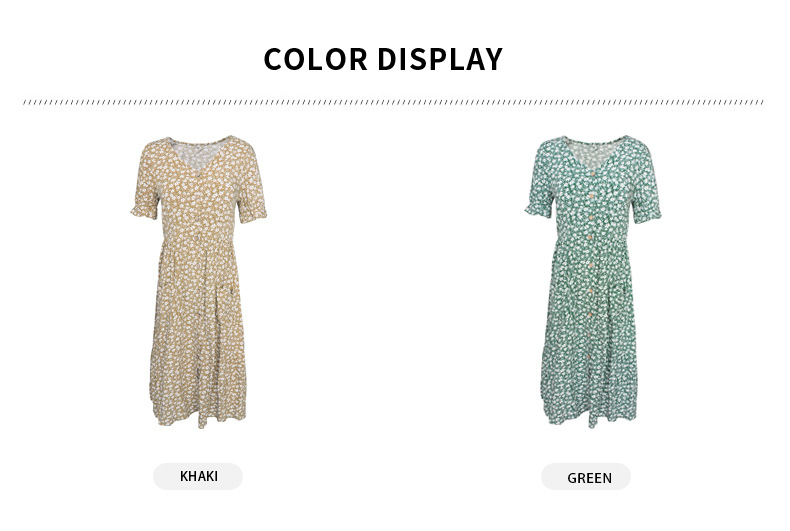Click the diagonal striped divider line
790x531 pixels.
point(393,102)
